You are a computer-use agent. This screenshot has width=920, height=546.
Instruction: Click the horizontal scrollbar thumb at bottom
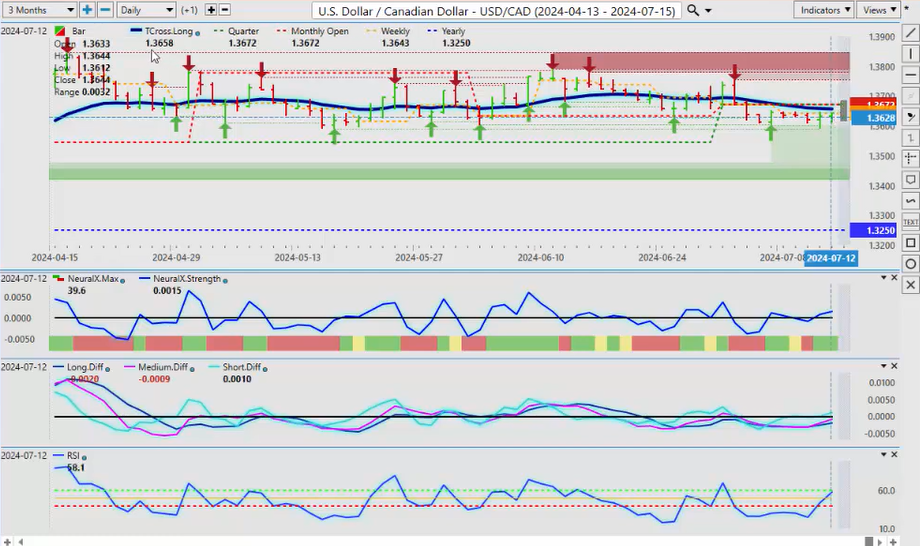coord(869,541)
